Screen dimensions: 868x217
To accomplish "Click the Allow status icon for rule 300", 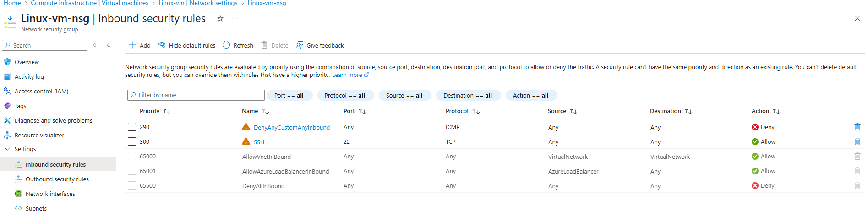I will coord(755,141).
